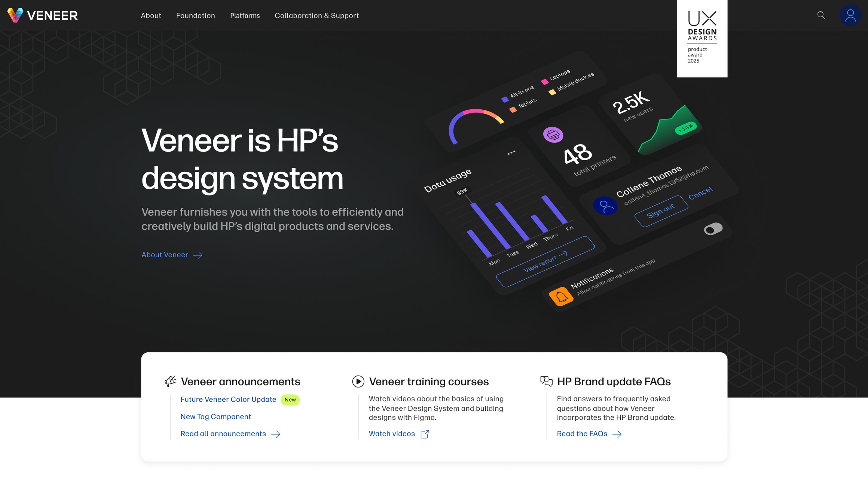
Task: Open the Collaboration & Support menu
Action: click(x=317, y=16)
